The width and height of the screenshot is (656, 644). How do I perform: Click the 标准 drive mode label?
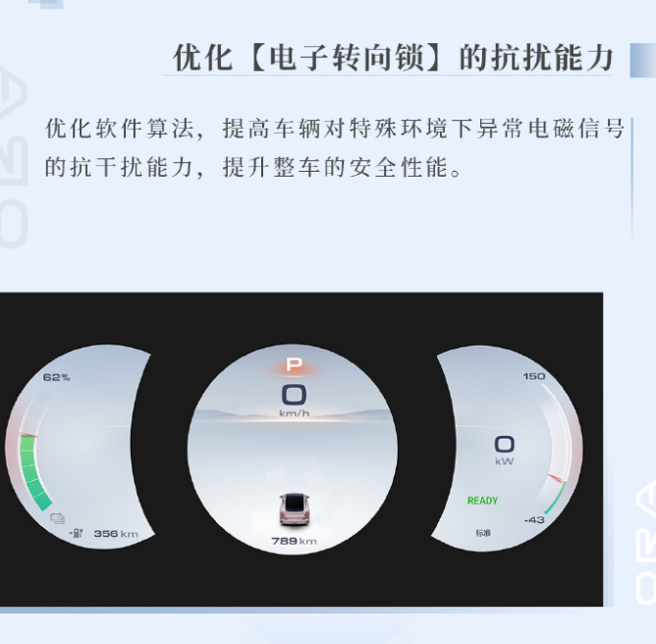pyautogui.click(x=483, y=533)
